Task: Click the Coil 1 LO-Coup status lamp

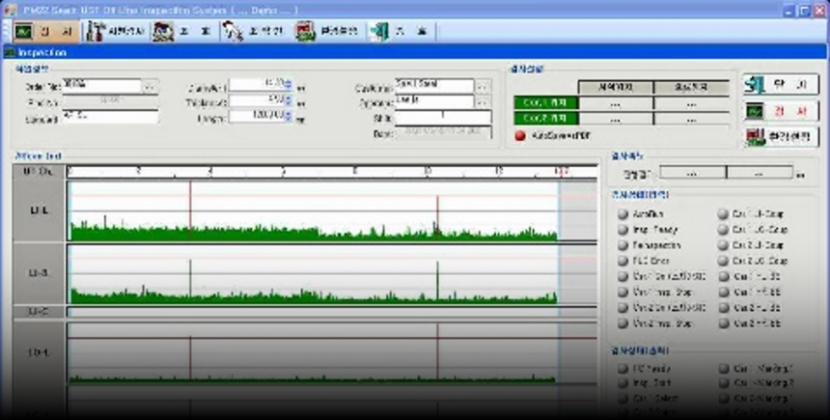Action: [x=723, y=230]
